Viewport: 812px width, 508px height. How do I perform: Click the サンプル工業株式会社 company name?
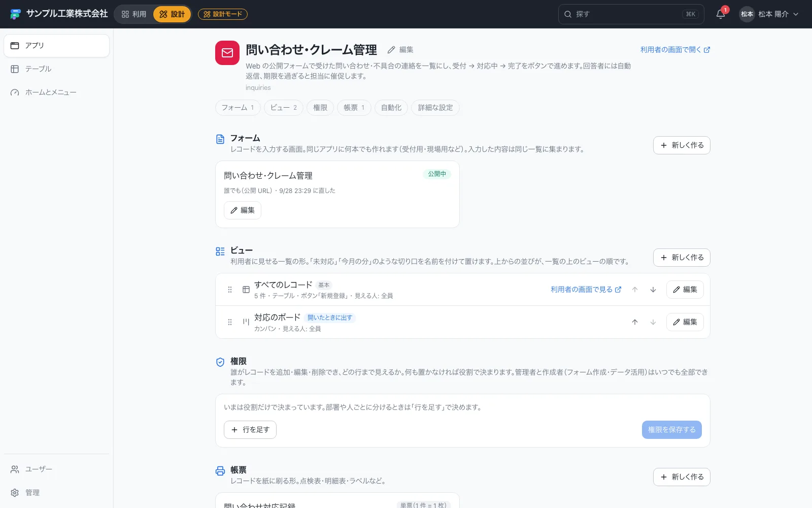(67, 14)
